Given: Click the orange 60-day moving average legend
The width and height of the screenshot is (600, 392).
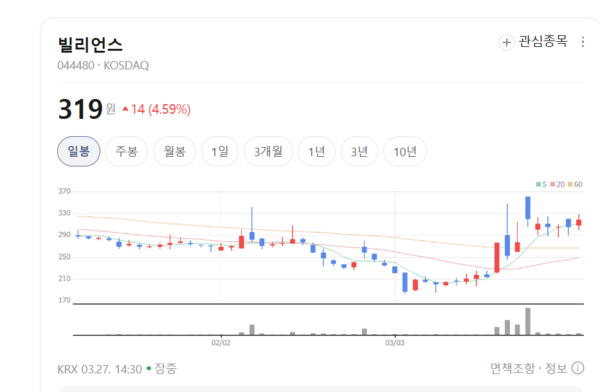Looking at the screenshot, I should click(x=575, y=185).
